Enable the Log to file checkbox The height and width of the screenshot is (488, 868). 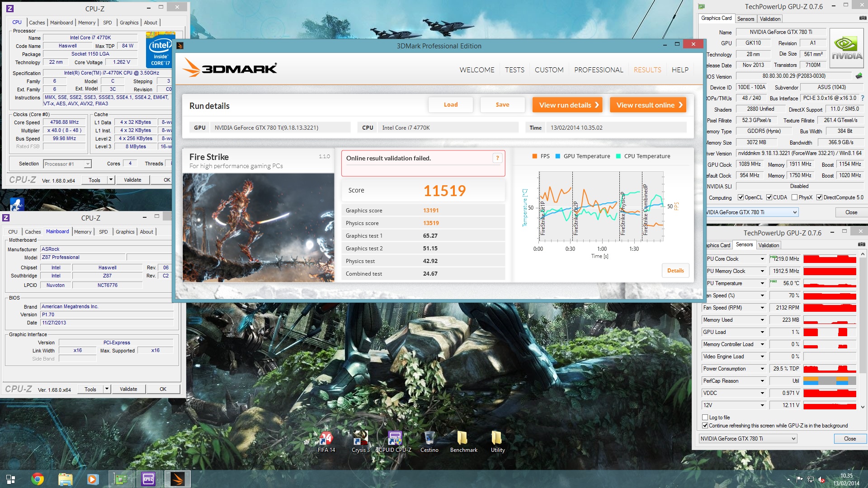pos(705,418)
